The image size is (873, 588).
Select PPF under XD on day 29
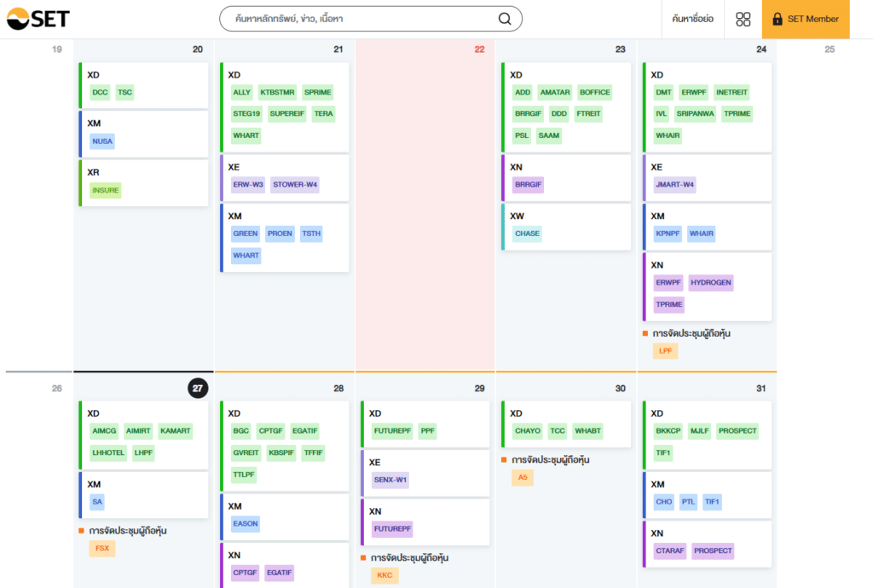click(428, 431)
